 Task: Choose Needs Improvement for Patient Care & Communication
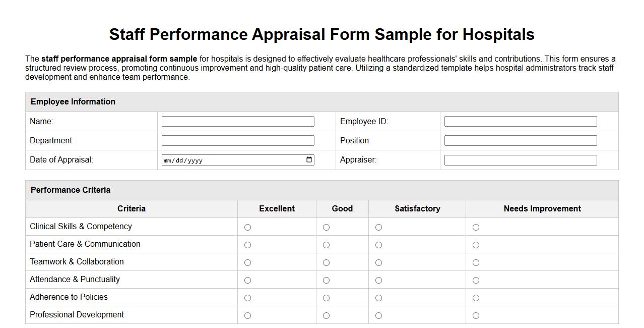tap(476, 245)
